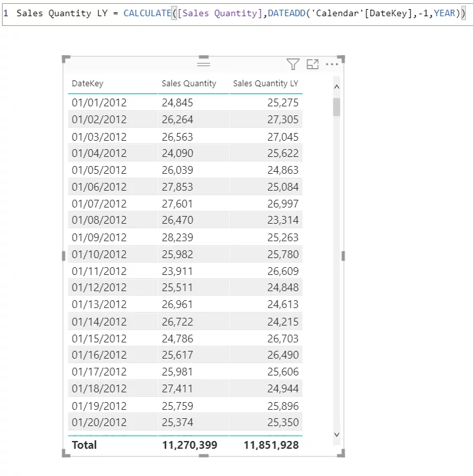
Task: Click Sales Quantity LY value 27,305
Action: point(283,119)
